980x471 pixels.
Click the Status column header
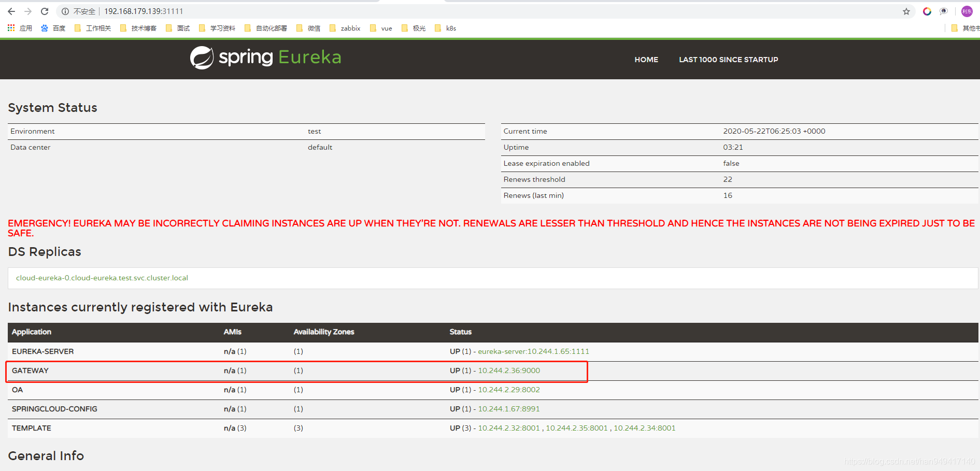pos(461,332)
